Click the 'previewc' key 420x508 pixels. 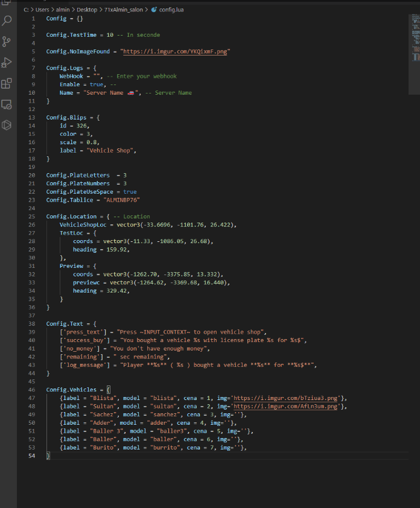[x=86, y=282]
